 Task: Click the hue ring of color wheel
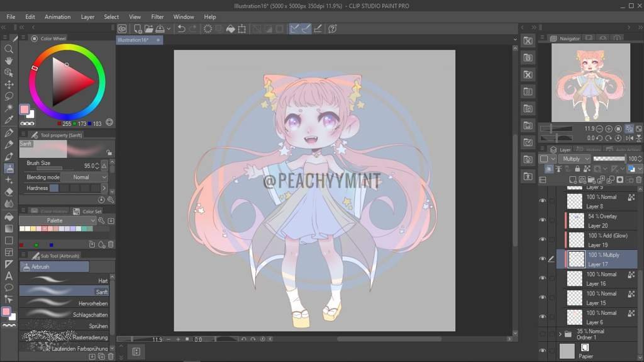(x=67, y=48)
